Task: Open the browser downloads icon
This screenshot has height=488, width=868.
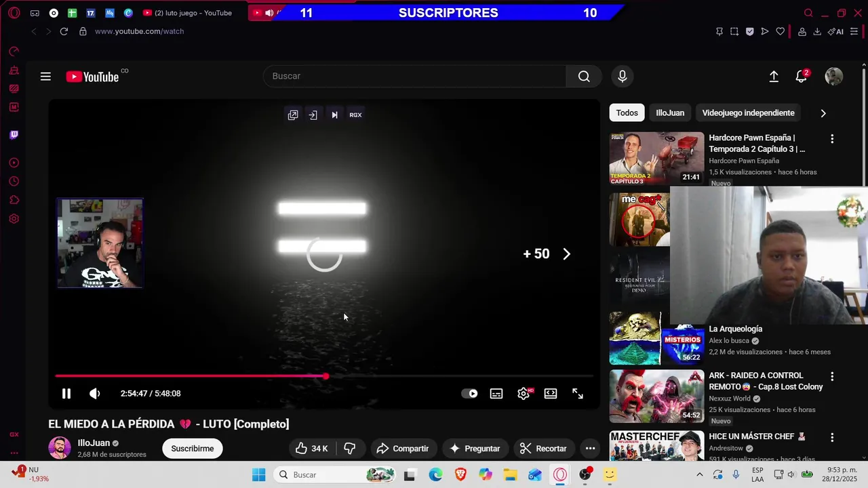Action: tap(817, 31)
